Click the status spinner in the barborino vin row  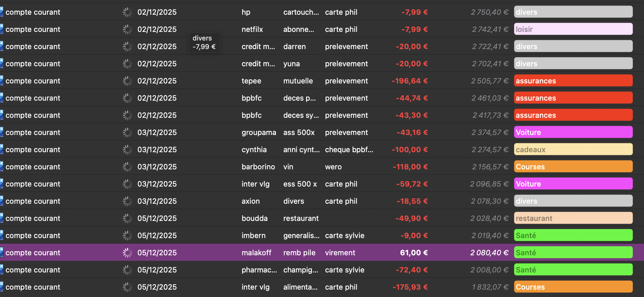pyautogui.click(x=127, y=167)
